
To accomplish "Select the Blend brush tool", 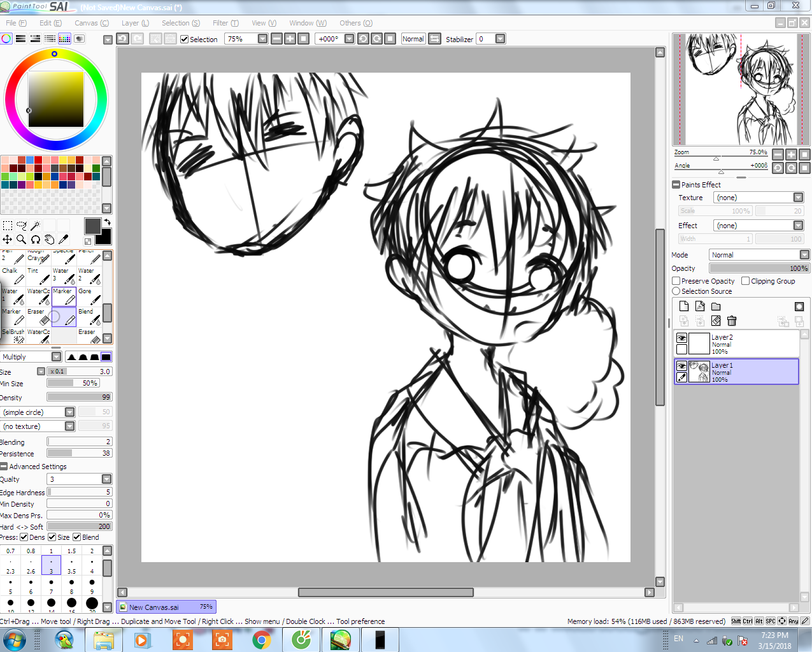I will (89, 316).
